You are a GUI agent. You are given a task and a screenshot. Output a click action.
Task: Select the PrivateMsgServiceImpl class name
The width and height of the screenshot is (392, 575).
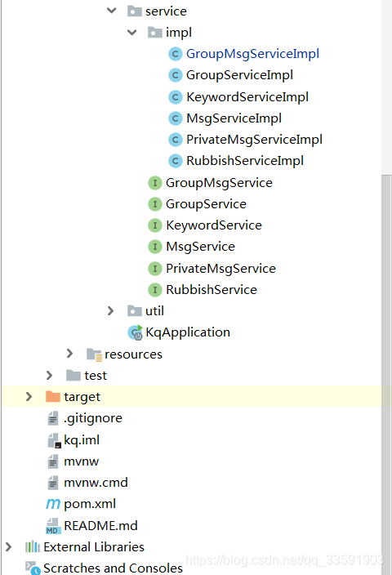point(254,140)
